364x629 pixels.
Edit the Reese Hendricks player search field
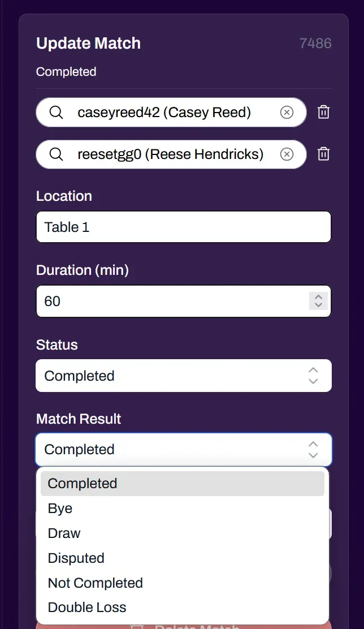(x=170, y=154)
